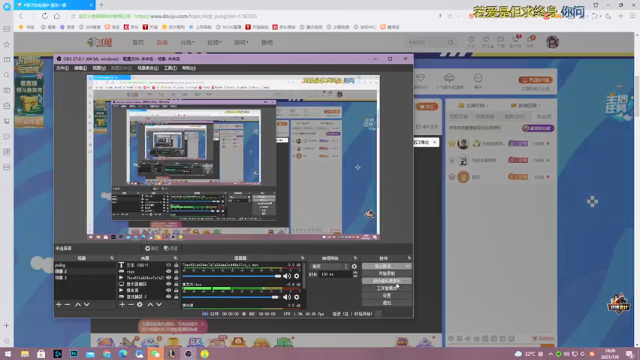Viewport: 640px width, 360px height.
Task: Hide the bottom source in the sources list
Action: point(168,297)
